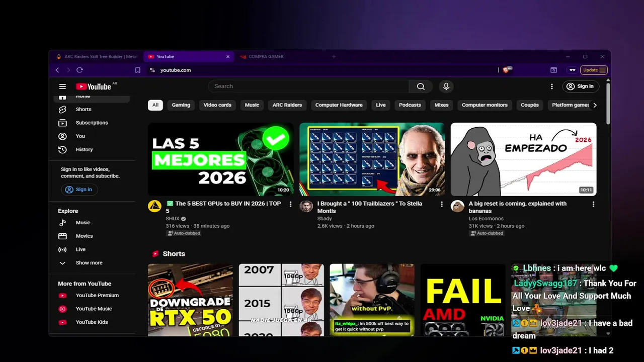Image resolution: width=644 pixels, height=362 pixels.
Task: Open the 100 Trailblazers video thumbnail
Action: pyautogui.click(x=372, y=159)
